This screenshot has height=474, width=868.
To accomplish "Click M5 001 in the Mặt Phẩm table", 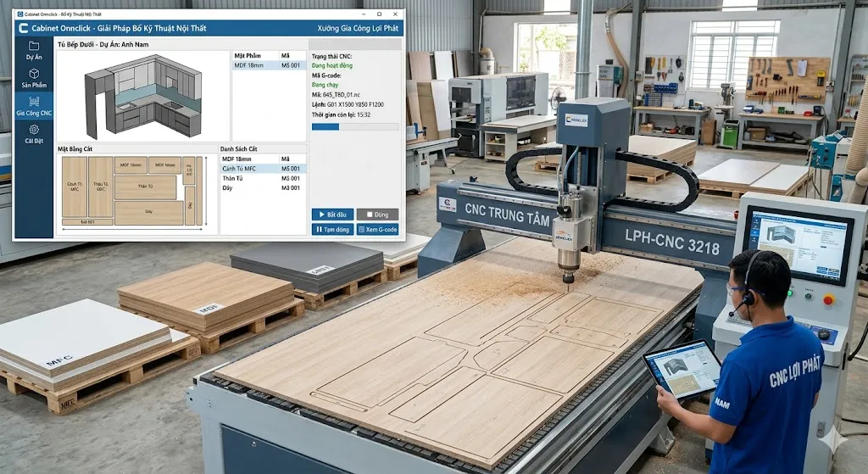I will pyautogui.click(x=291, y=65).
